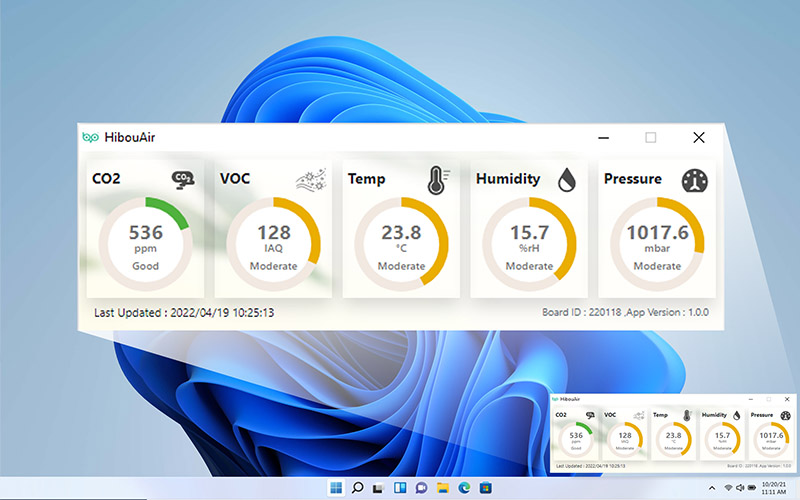Click the VOC gauge reading 128 in enlarged window

[x=273, y=244]
